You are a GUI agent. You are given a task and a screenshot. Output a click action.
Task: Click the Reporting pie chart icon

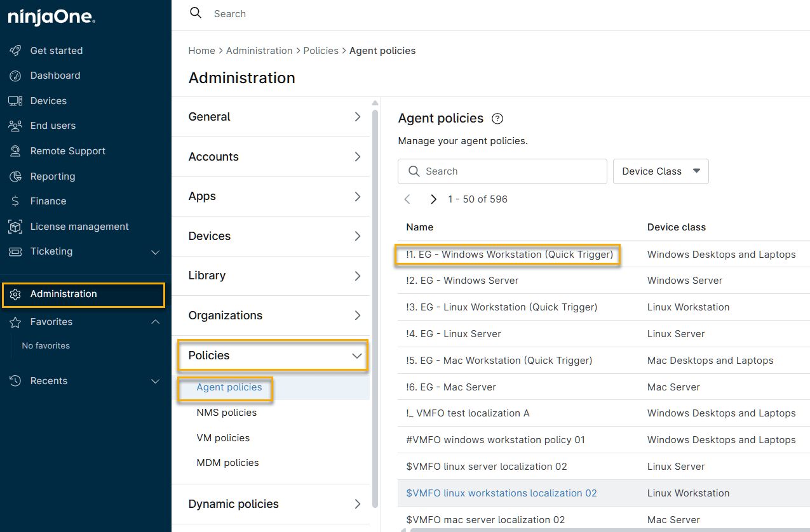point(15,176)
